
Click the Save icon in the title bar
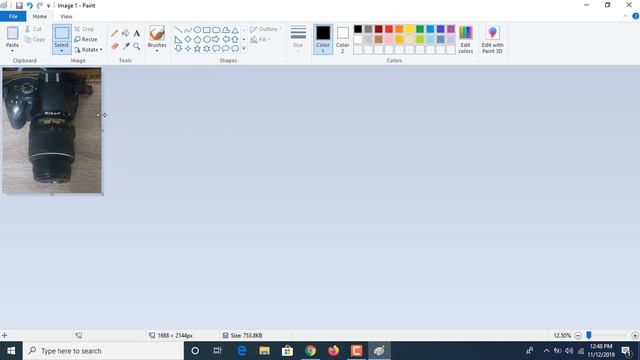pyautogui.click(x=19, y=5)
